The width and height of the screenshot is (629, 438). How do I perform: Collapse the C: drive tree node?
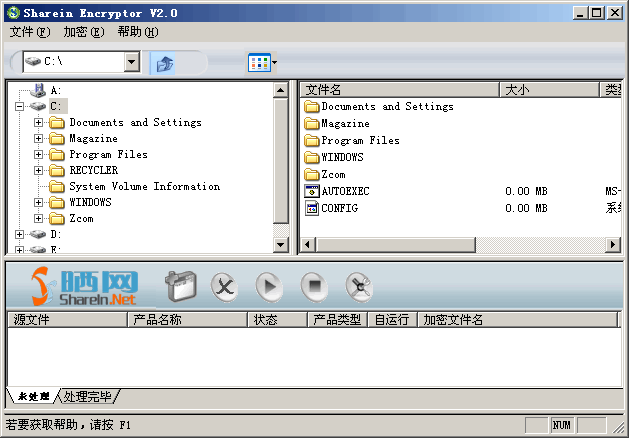click(x=19, y=106)
